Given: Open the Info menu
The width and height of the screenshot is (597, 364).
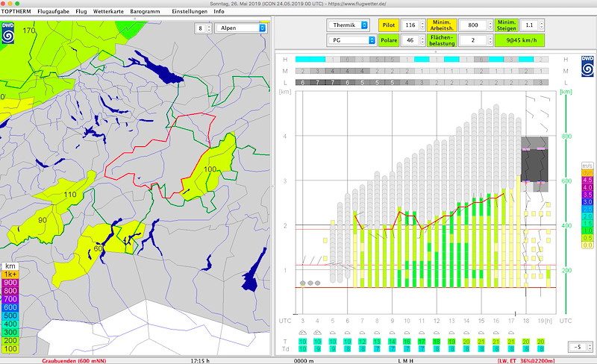Looking at the screenshot, I should point(219,11).
